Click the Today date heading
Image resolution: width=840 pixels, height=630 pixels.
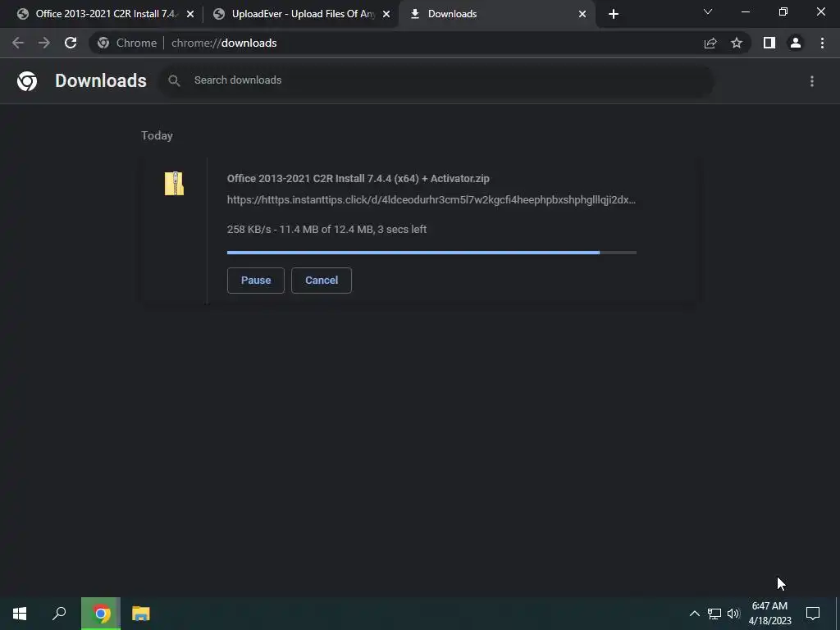[157, 135]
